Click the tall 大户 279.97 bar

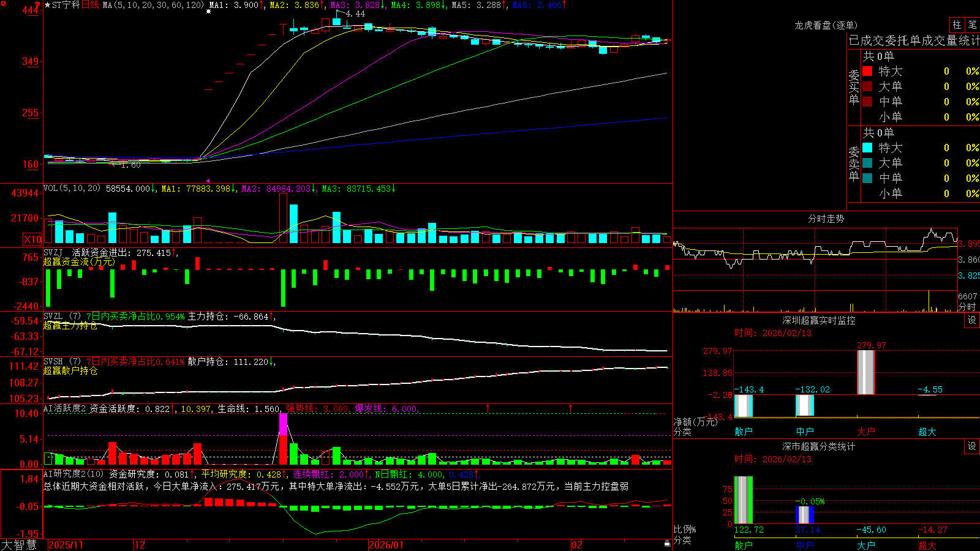tap(865, 372)
